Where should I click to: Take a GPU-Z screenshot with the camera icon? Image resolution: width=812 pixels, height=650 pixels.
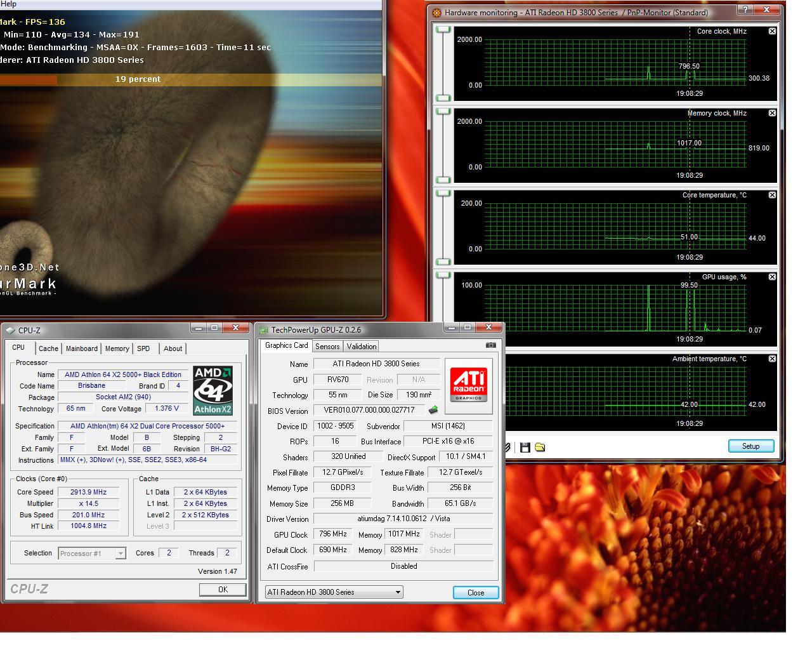pos(491,345)
